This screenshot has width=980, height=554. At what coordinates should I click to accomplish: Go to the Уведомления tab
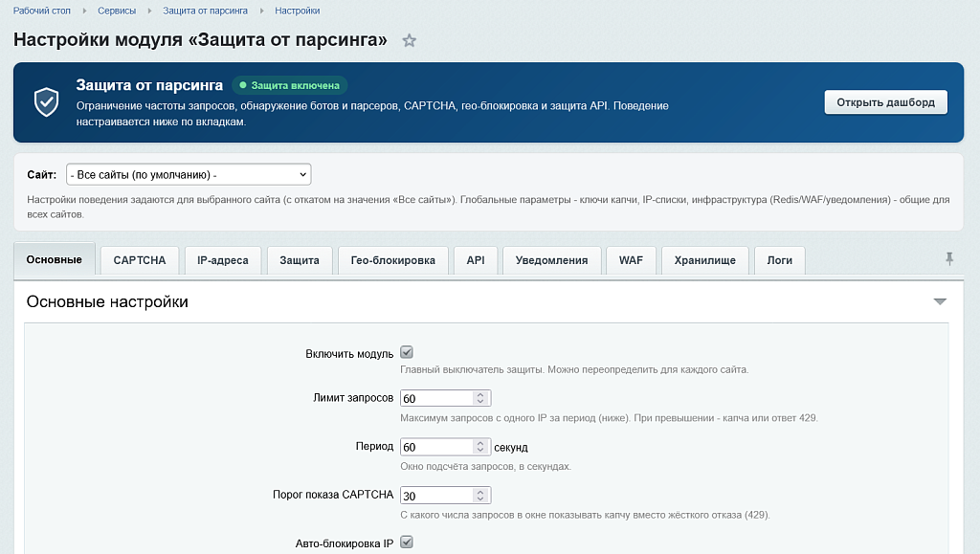(552, 260)
